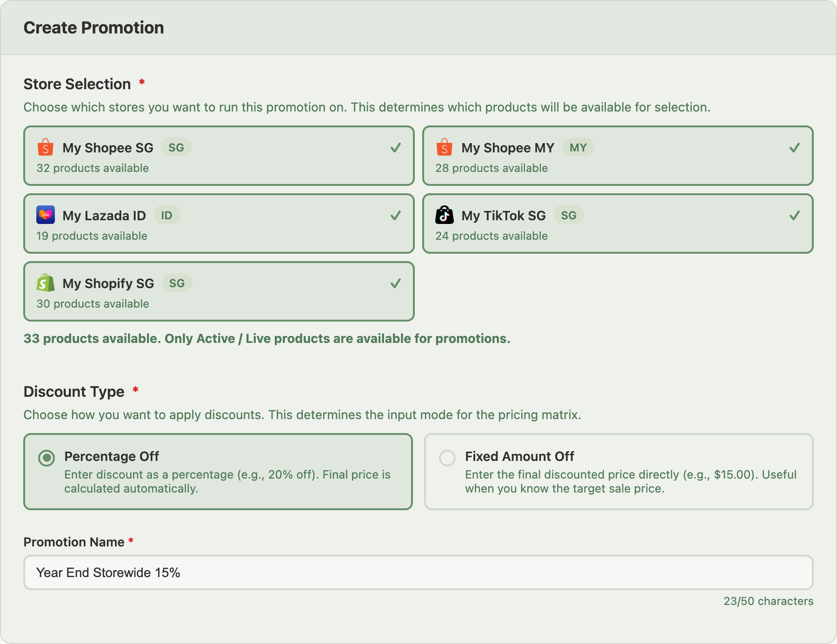Screen dimensions: 837x644
Task: Click the 'My TikTok SG' store name
Action: [504, 216]
